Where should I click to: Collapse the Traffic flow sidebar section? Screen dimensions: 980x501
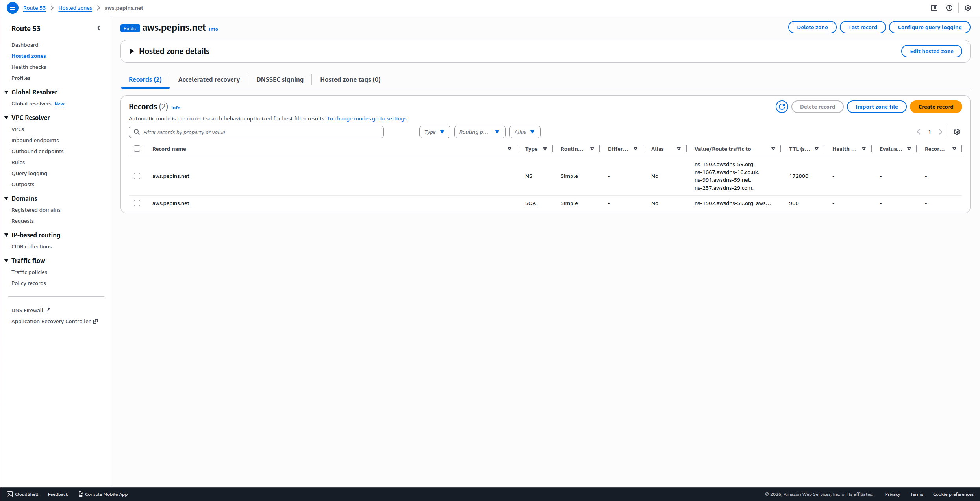(6, 260)
